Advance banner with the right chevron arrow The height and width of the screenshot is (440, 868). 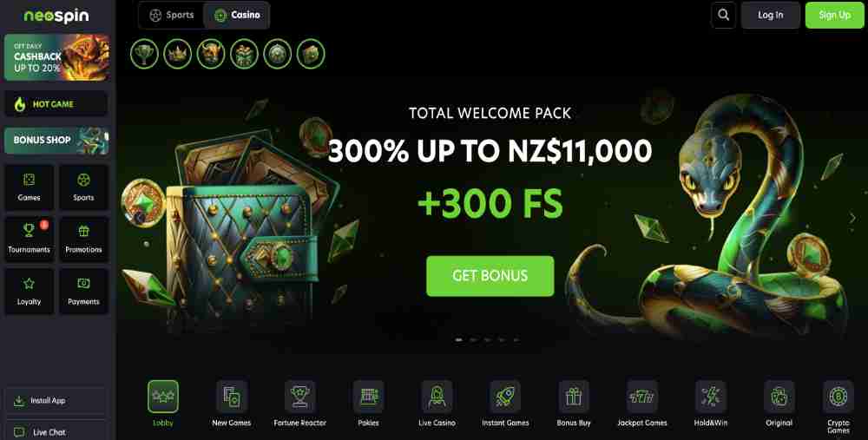click(852, 218)
